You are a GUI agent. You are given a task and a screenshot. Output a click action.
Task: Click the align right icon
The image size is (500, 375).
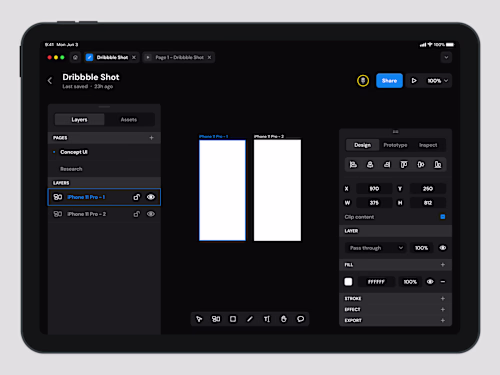387,164
